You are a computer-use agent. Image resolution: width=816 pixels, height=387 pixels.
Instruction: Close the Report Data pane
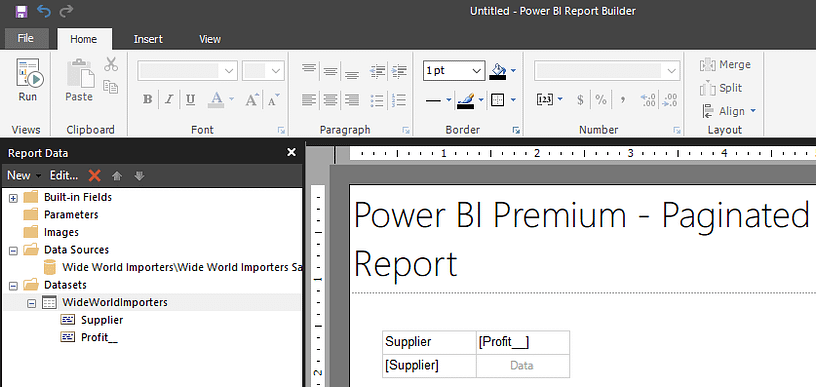pos(291,152)
